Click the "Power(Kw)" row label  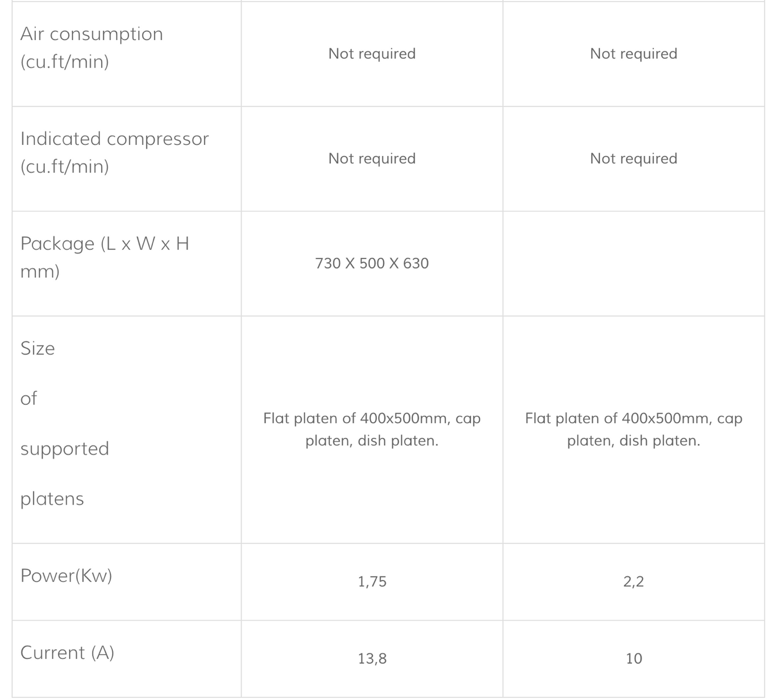pos(66,576)
